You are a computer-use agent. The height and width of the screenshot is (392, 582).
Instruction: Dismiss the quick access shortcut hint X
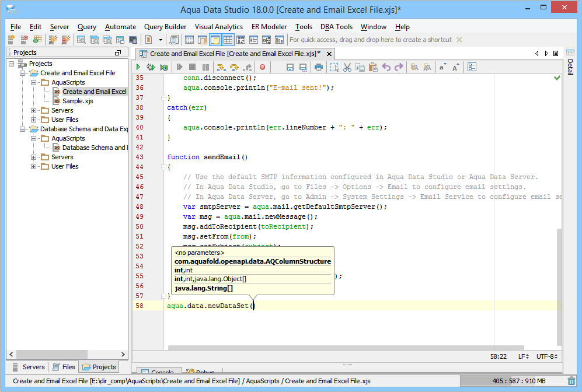[459, 40]
